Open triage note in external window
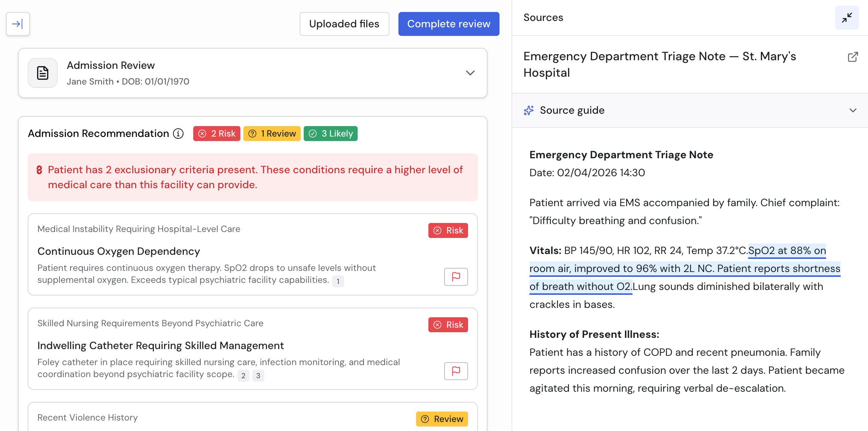868x431 pixels. coord(853,57)
